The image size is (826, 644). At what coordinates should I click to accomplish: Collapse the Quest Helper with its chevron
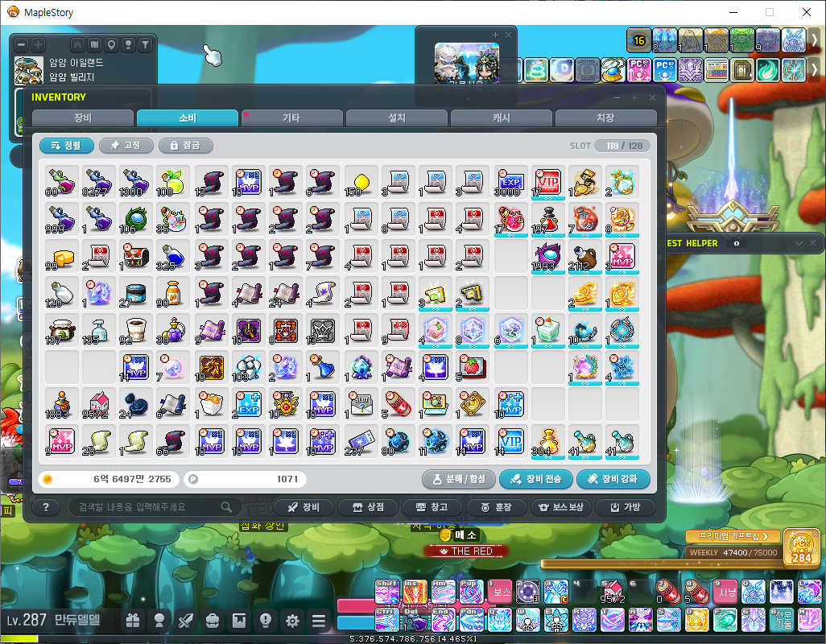(x=799, y=243)
